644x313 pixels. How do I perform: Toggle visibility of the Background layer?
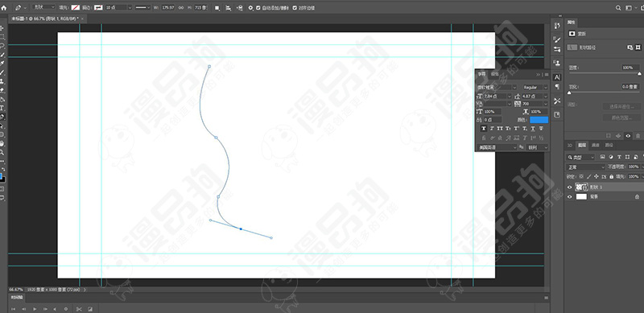click(569, 197)
